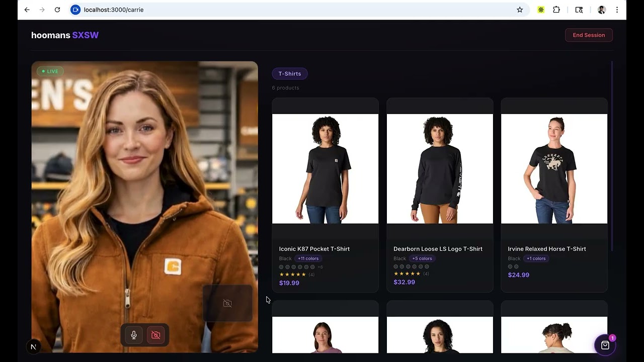Click the '6 products' count text

click(x=285, y=88)
